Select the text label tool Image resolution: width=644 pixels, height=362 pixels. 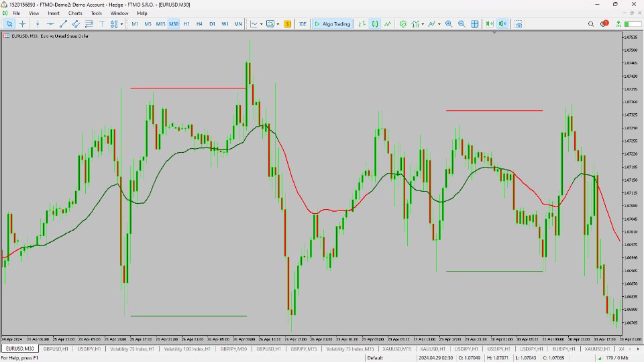(x=102, y=24)
